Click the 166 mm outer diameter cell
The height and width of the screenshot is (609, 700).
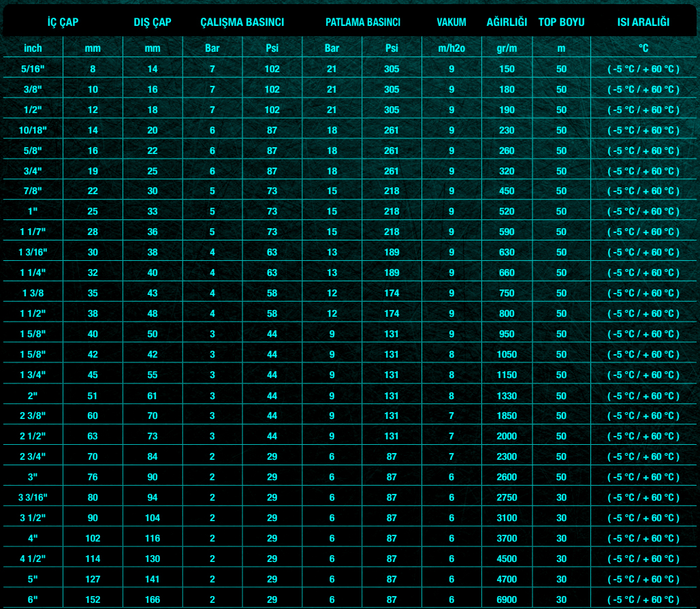(x=153, y=599)
